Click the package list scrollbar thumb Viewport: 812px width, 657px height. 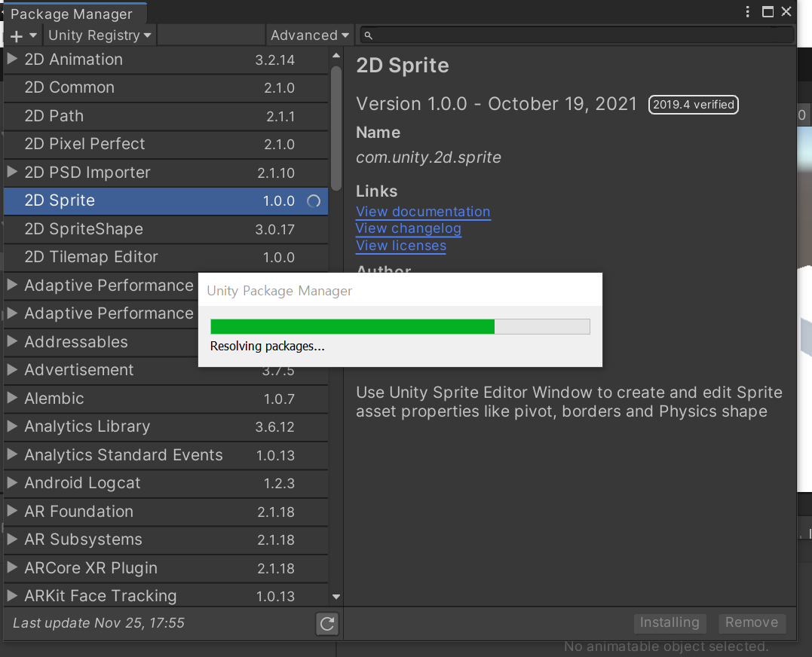336,128
